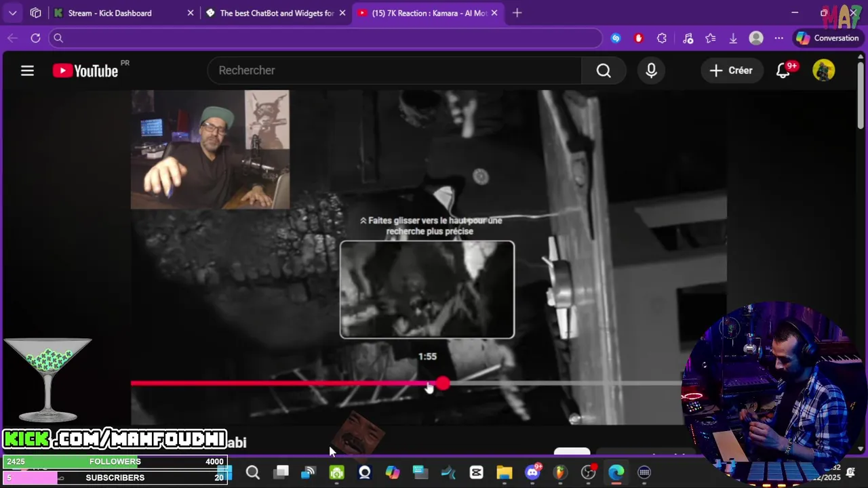Open the on-screen keyboard taskbar icon

click(x=644, y=472)
